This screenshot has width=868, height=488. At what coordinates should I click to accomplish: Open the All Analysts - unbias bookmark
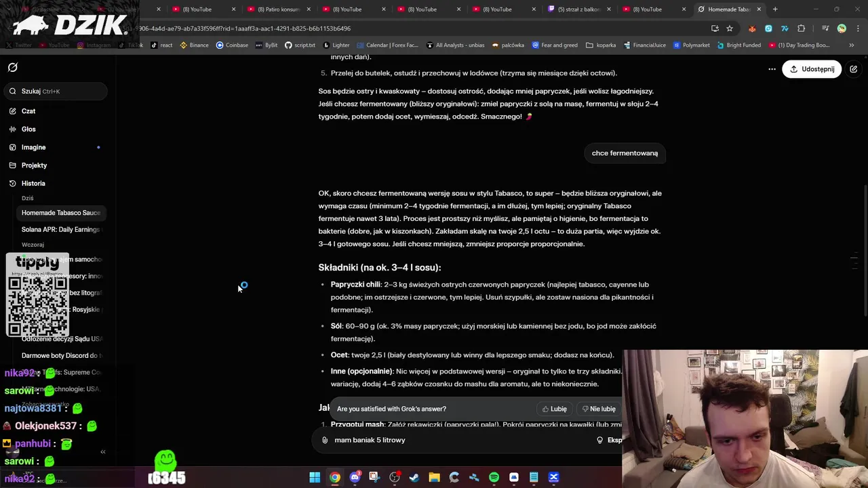455,45
